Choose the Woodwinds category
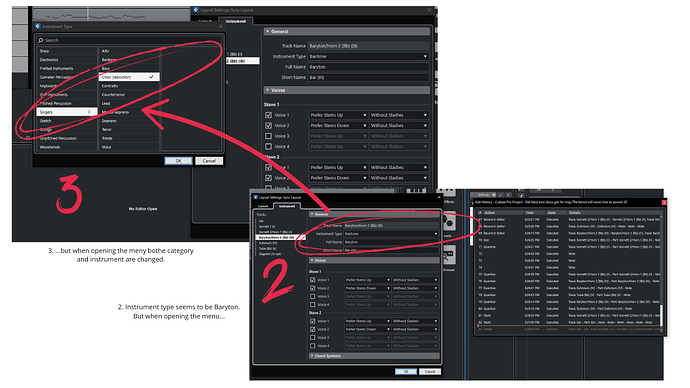 click(x=67, y=147)
